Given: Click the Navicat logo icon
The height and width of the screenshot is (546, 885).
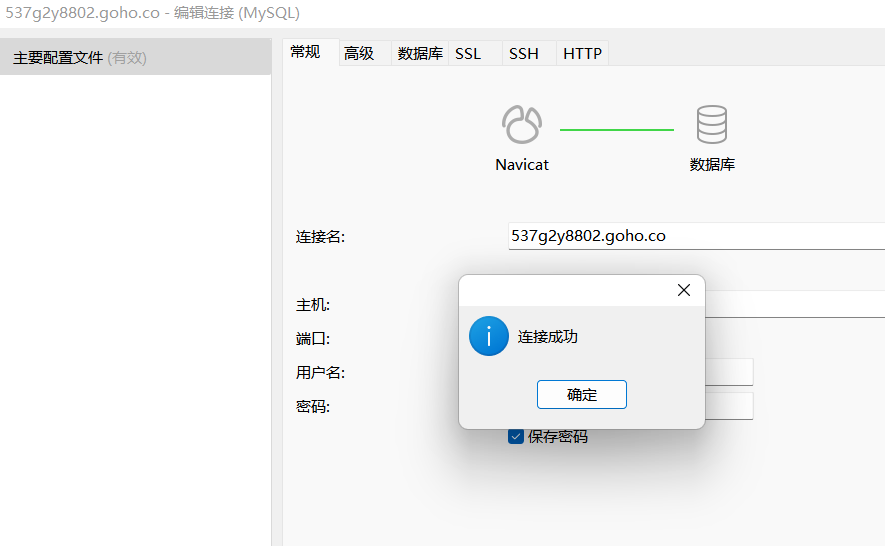Looking at the screenshot, I should coord(522,125).
